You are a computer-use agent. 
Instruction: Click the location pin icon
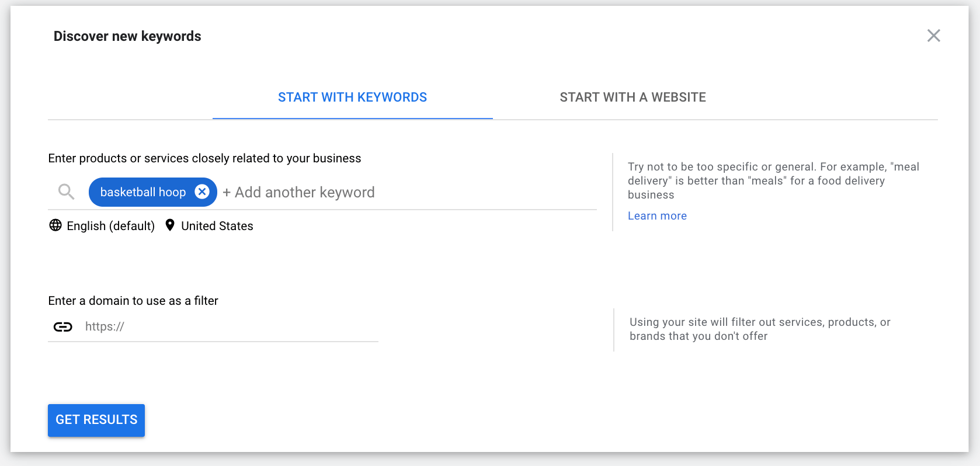170,225
